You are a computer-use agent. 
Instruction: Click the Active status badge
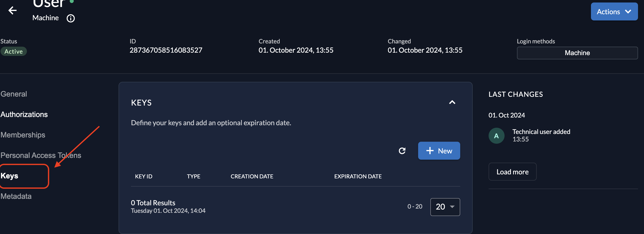coord(13,52)
